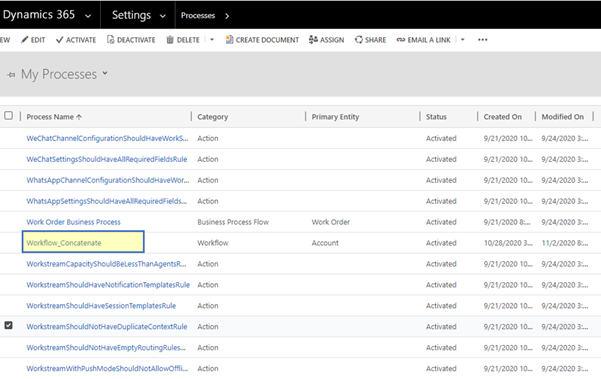Toggle the select-all header checkbox
Viewport: 601px width, 379px height.
coord(8,115)
